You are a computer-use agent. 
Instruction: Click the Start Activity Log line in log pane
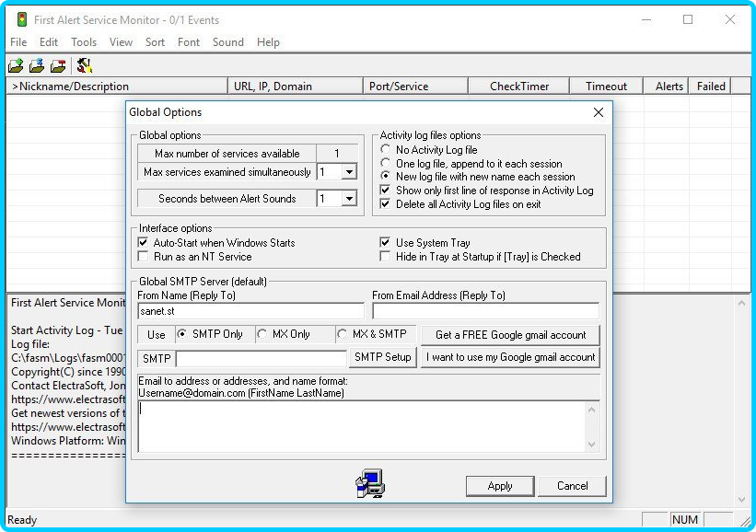pyautogui.click(x=67, y=330)
